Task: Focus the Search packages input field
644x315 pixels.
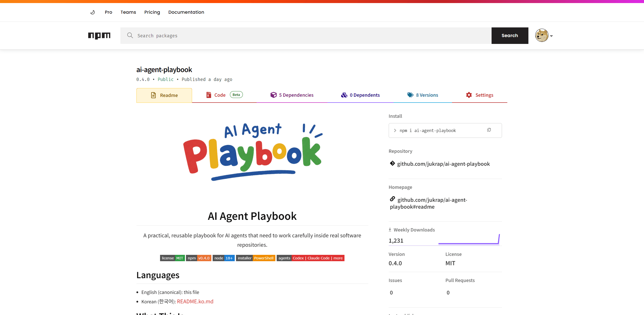Action: coord(306,36)
